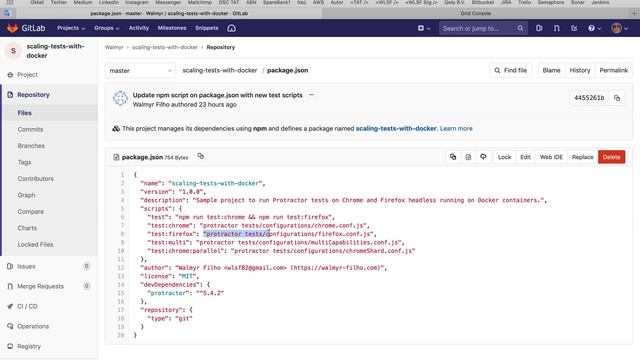The image size is (640, 360).
Task: Open the Groups dropdown in navbar
Action: [x=107, y=28]
